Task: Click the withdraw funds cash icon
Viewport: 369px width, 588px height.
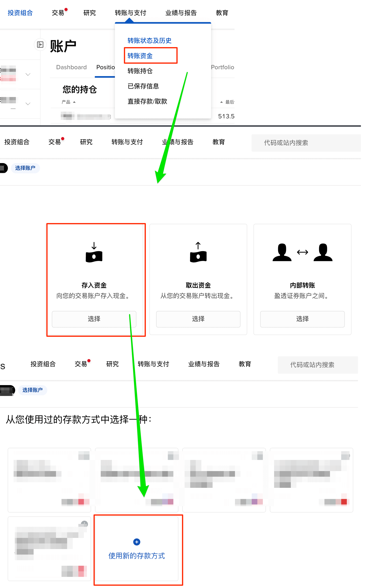Action: pyautogui.click(x=198, y=253)
